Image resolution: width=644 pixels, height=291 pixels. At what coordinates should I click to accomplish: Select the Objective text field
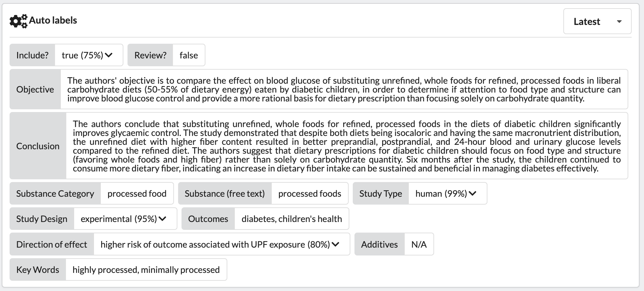[344, 89]
